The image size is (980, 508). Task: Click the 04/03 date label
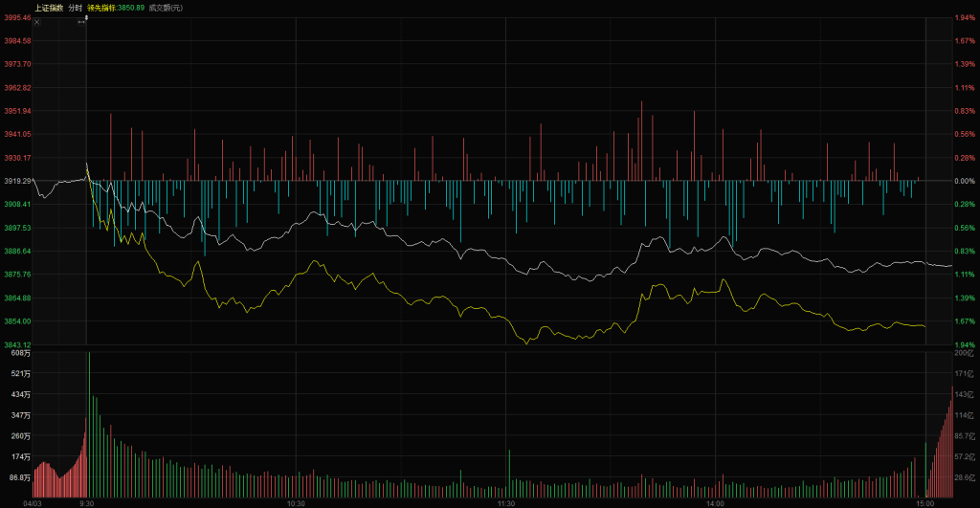point(33,501)
